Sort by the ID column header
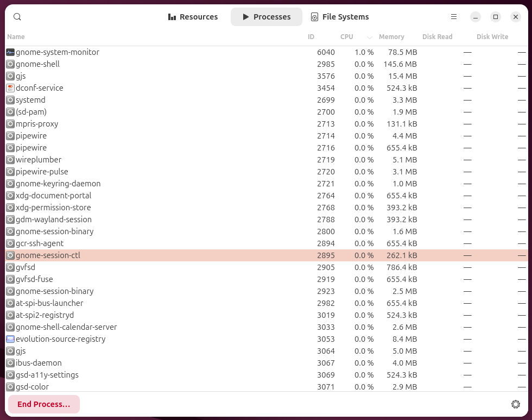This screenshot has width=532, height=420. [311, 37]
